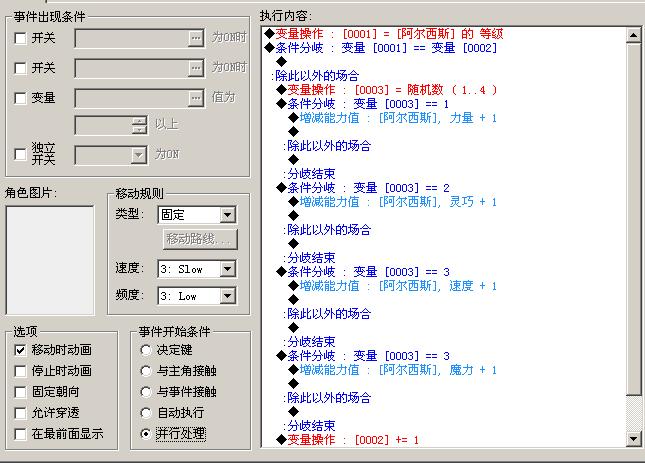The width and height of the screenshot is (645, 463).
Task: Tick the 变量 condition checkbox
Action: [x=20, y=98]
